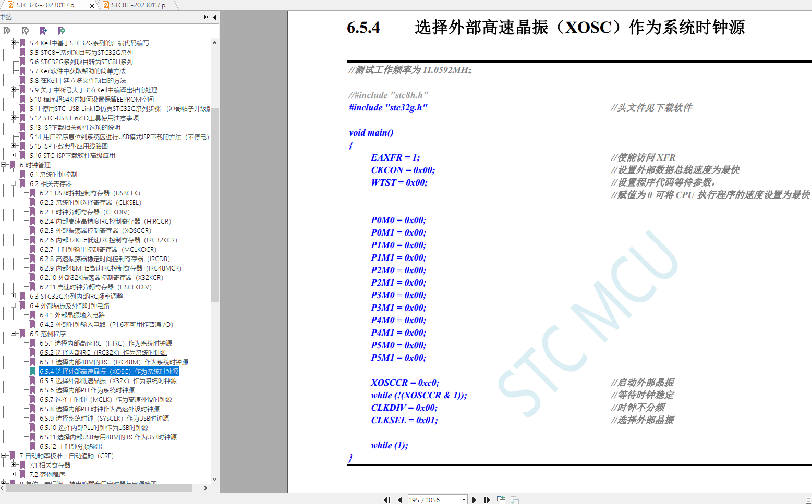Expand the '7.1 相关寄存器' bookmark node
812x504 pixels.
pyautogui.click(x=13, y=465)
